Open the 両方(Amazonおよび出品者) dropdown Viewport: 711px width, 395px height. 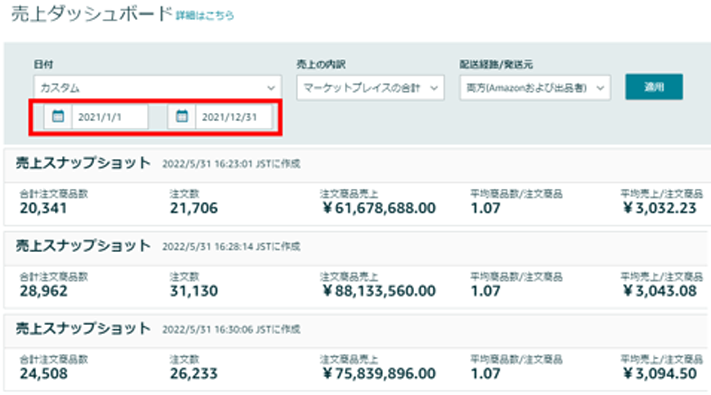(x=535, y=88)
